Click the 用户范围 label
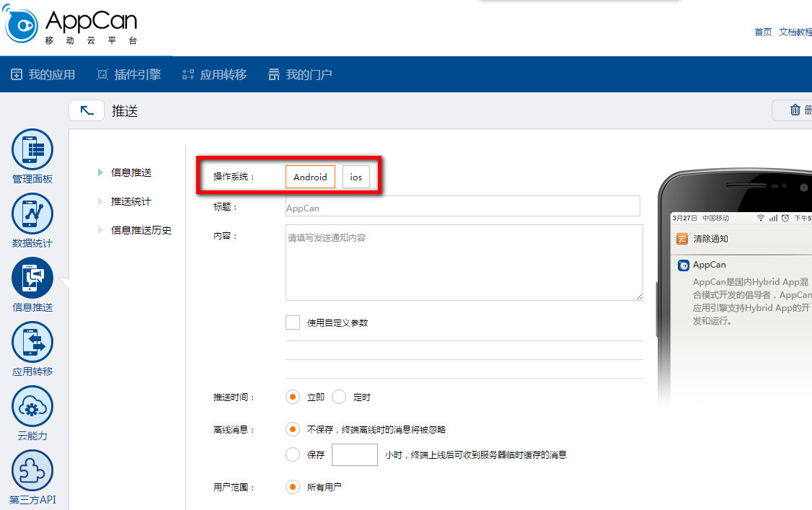The image size is (812, 510). (x=234, y=487)
